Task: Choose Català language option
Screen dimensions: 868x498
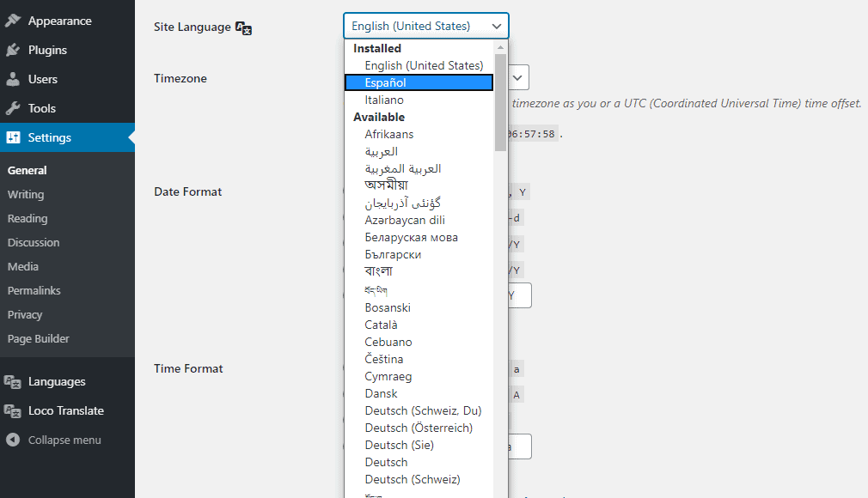Action: [419, 325]
